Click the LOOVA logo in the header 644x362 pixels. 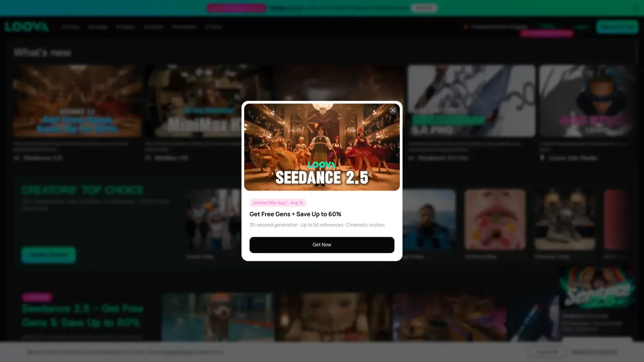pyautogui.click(x=27, y=27)
